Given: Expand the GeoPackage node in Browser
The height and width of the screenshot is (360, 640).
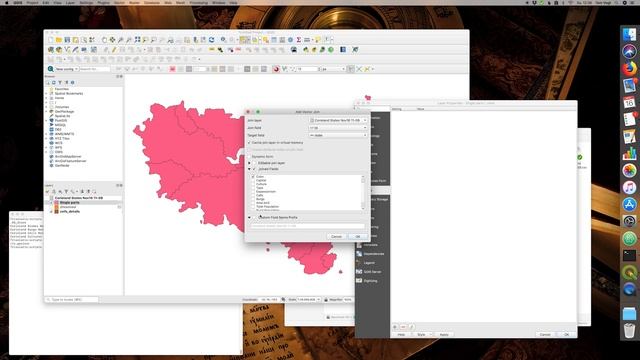Looking at the screenshot, I should coord(47,111).
